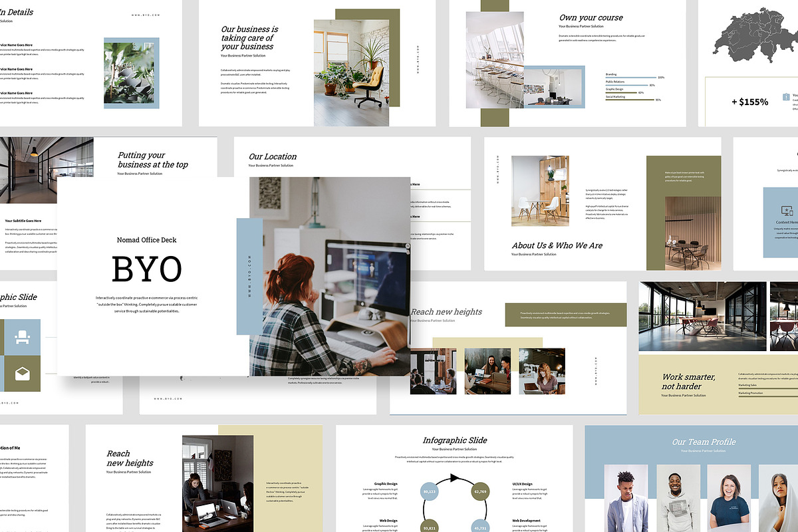
Task: Click the Marketing Sales bar
Action: pos(767,388)
